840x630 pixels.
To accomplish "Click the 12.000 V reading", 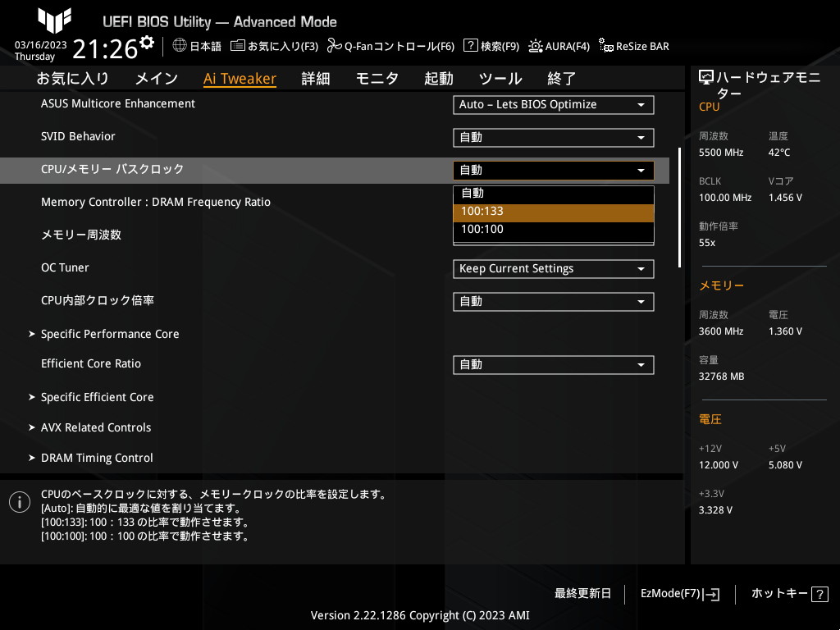I will (x=719, y=465).
